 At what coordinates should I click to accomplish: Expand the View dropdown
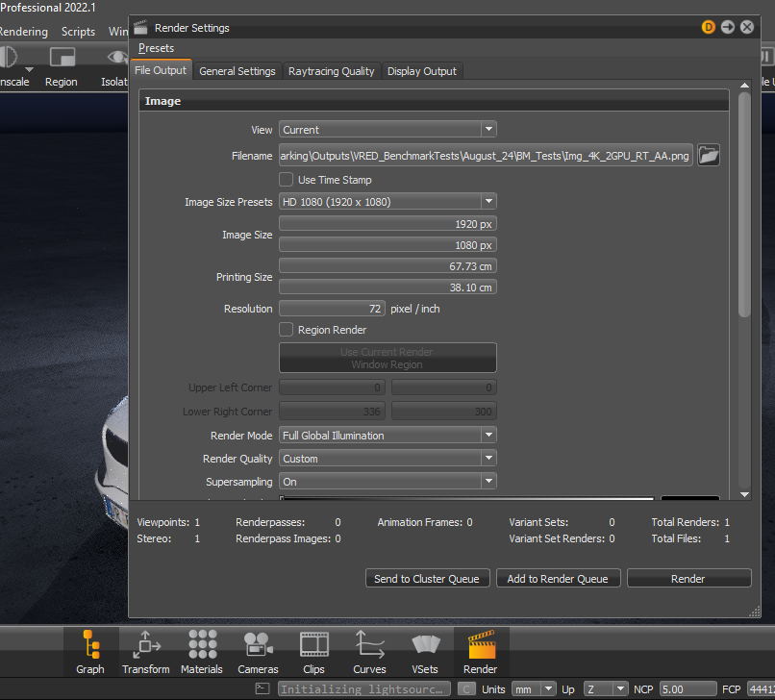coord(387,130)
